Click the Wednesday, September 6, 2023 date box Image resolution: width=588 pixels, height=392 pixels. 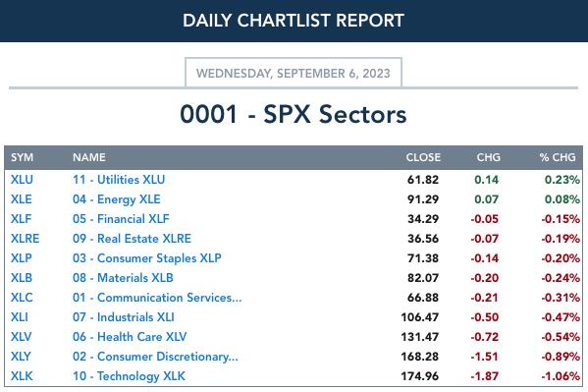coord(294,73)
